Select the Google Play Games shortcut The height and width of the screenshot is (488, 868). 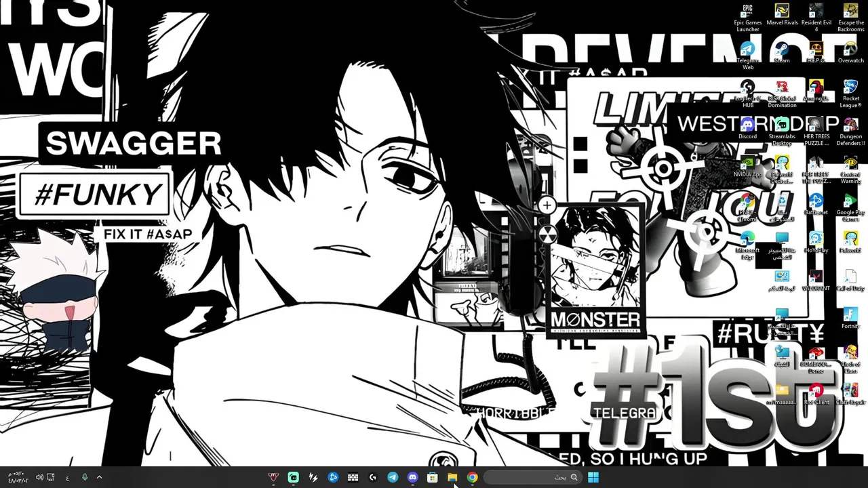click(850, 208)
